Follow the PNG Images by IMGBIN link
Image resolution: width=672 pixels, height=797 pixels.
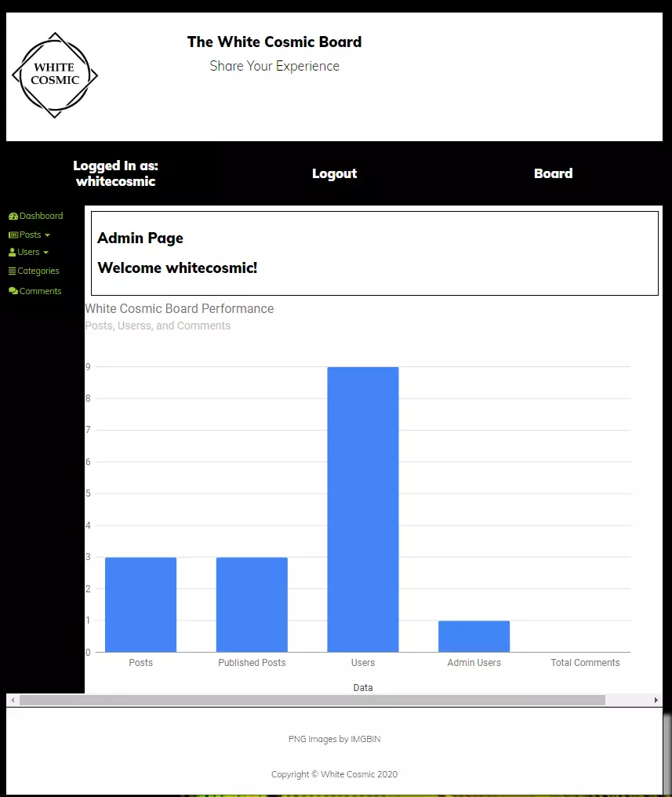point(334,739)
